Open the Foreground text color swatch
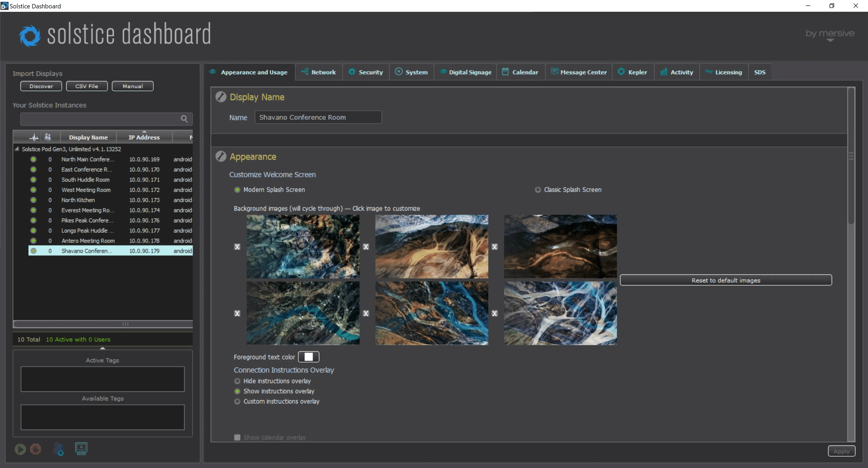Image resolution: width=868 pixels, height=468 pixels. 308,357
